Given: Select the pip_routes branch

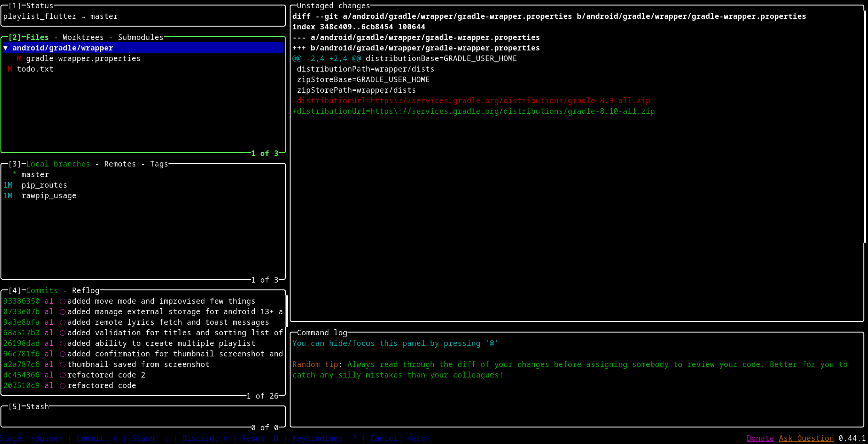Looking at the screenshot, I should [44, 185].
